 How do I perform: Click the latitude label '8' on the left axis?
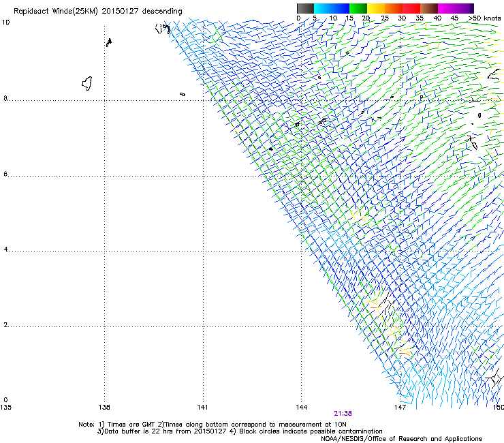tap(5, 98)
